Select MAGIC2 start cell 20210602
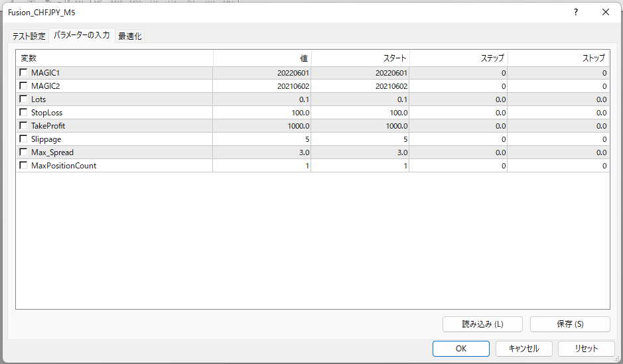 360,86
